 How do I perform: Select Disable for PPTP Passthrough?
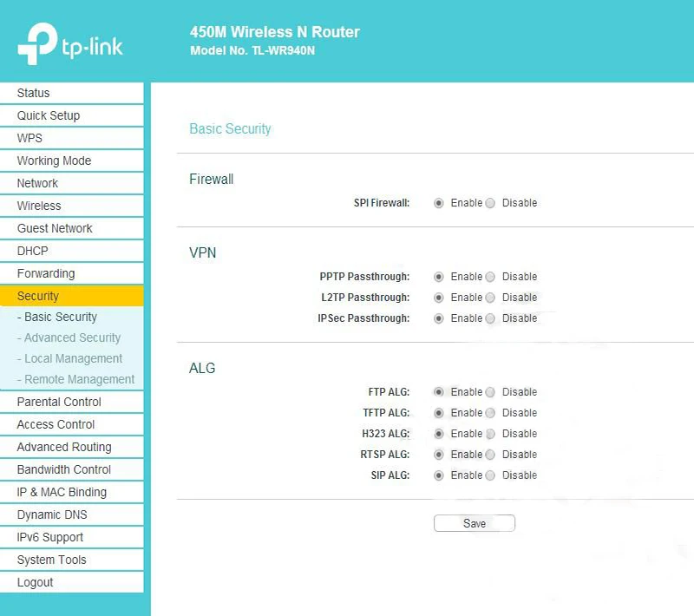point(490,277)
